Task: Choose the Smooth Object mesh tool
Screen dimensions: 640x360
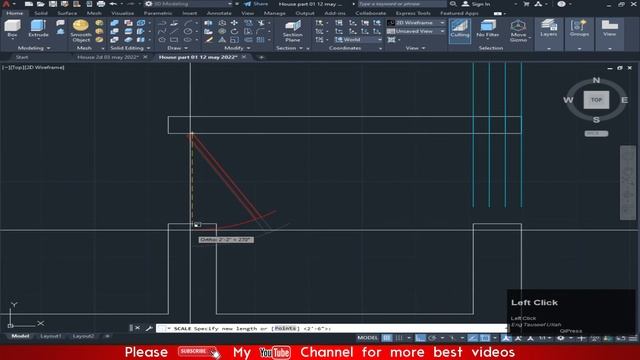Action: 80,31
